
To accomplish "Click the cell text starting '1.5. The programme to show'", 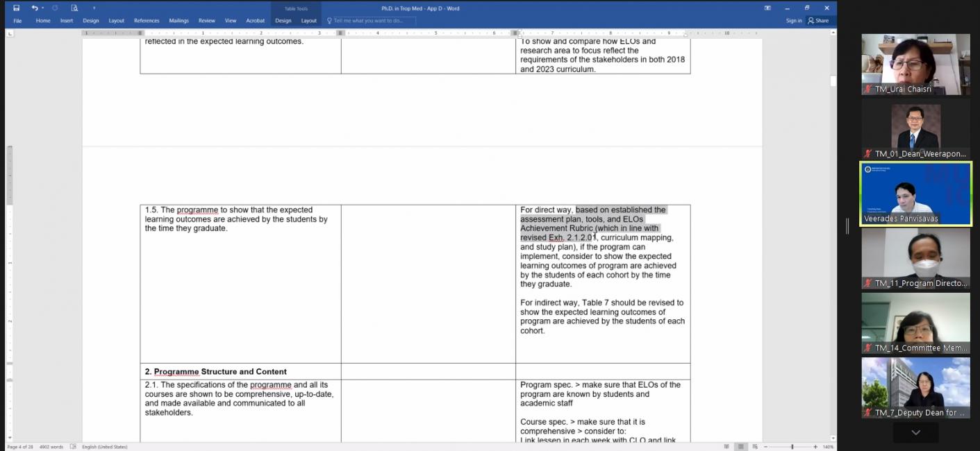I will click(x=236, y=219).
